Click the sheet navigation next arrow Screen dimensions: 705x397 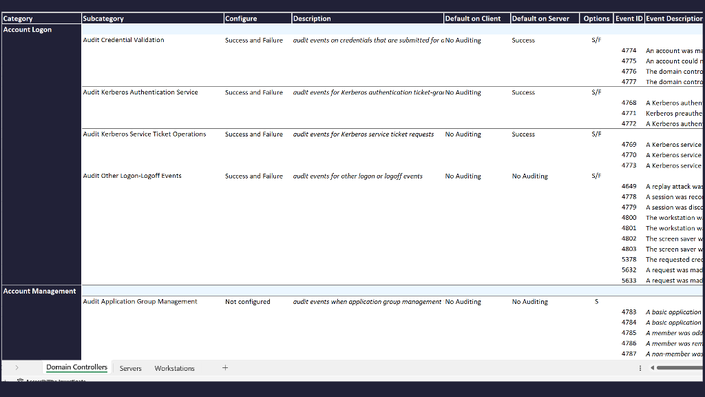pyautogui.click(x=17, y=368)
